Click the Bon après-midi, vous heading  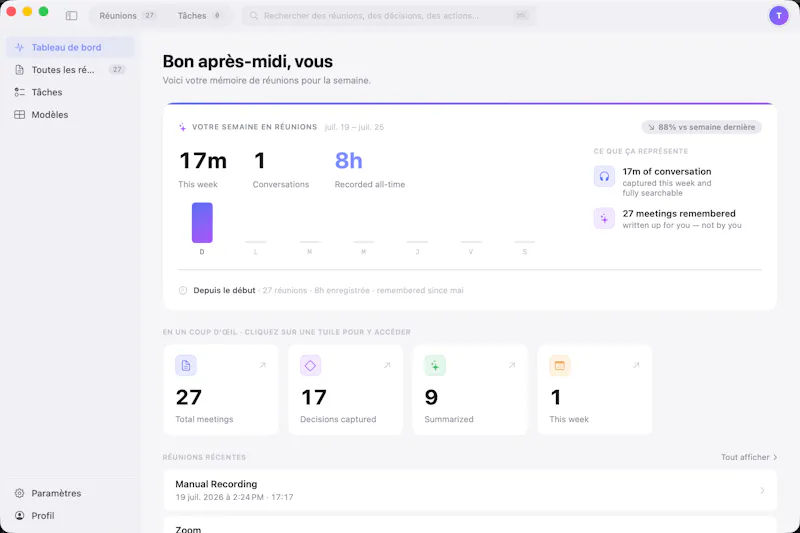point(247,62)
